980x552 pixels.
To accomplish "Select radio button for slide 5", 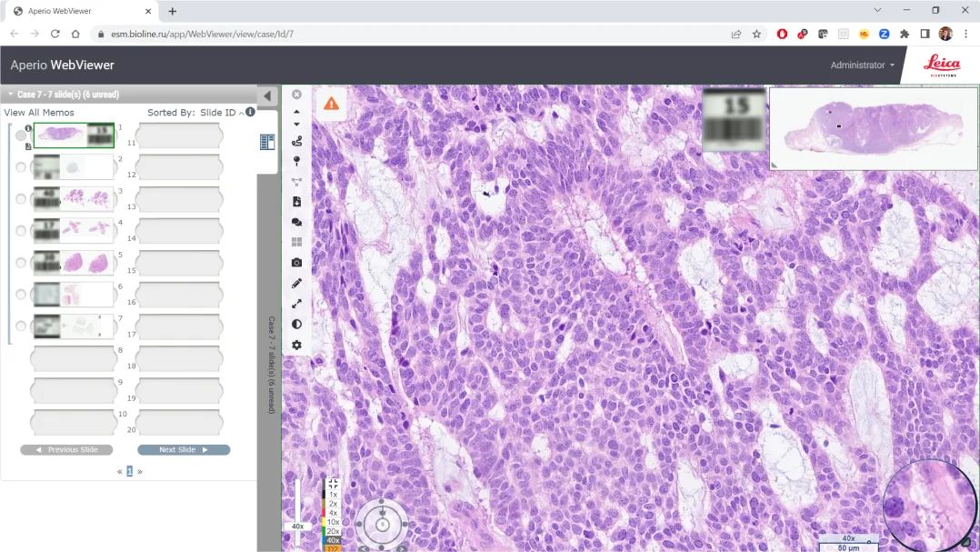I will click(x=21, y=263).
